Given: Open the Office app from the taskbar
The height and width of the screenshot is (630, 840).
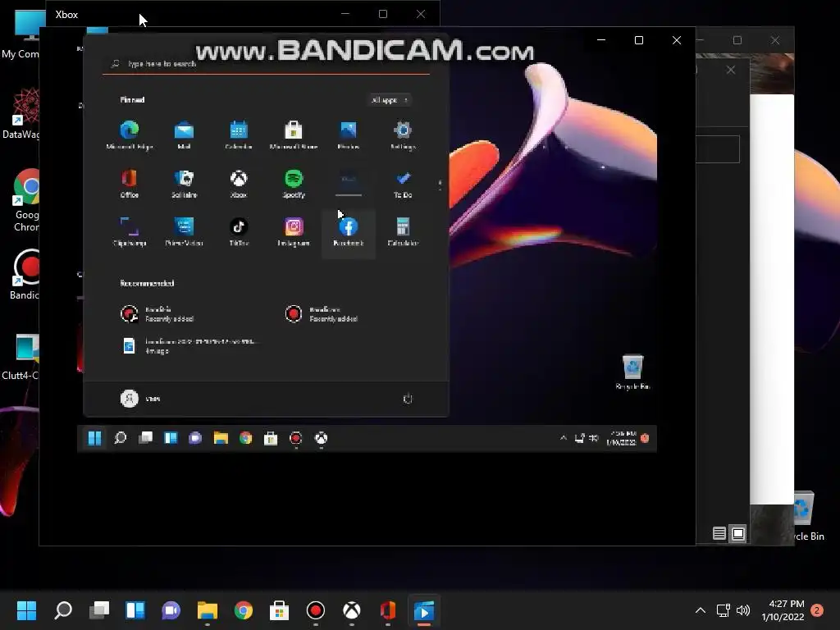Looking at the screenshot, I should pyautogui.click(x=388, y=610).
